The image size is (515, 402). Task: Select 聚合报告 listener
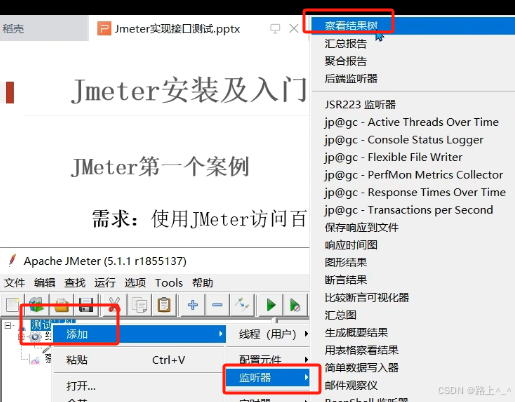413,61
